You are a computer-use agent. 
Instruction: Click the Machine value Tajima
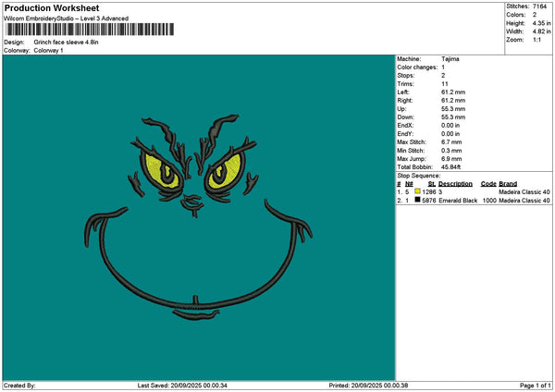pos(450,59)
